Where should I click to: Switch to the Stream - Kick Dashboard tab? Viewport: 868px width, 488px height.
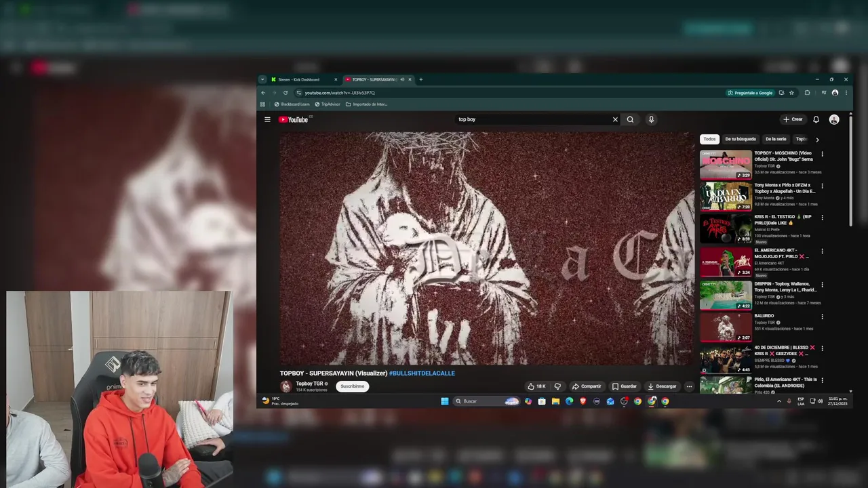[303, 79]
